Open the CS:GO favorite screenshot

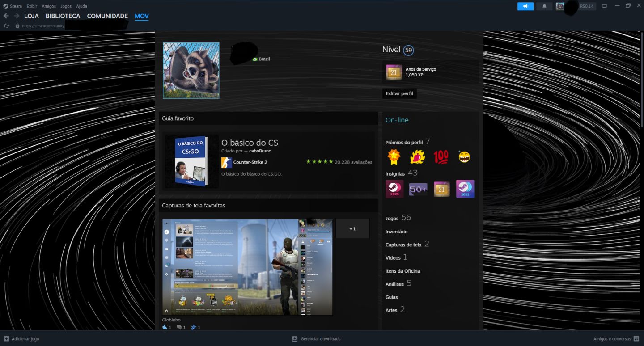[247, 267]
